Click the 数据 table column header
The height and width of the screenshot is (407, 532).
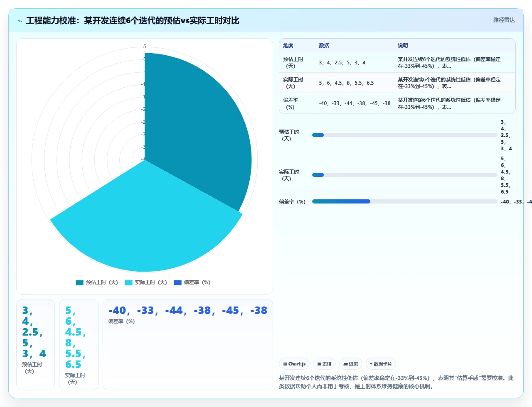tap(324, 46)
